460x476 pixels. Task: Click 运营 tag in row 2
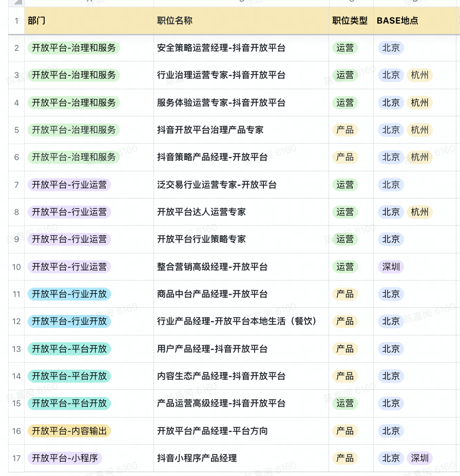coord(345,48)
